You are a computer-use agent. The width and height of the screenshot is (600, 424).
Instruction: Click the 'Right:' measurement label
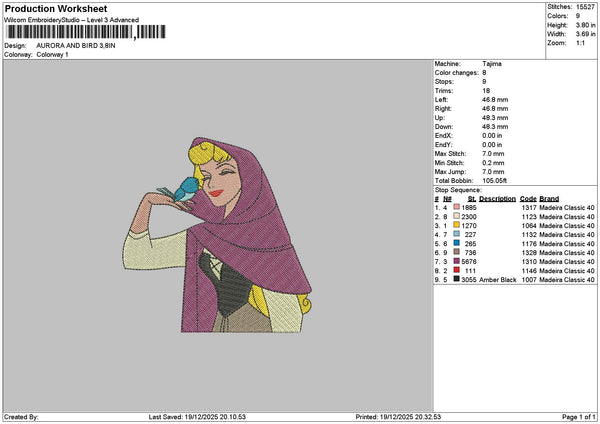443,109
